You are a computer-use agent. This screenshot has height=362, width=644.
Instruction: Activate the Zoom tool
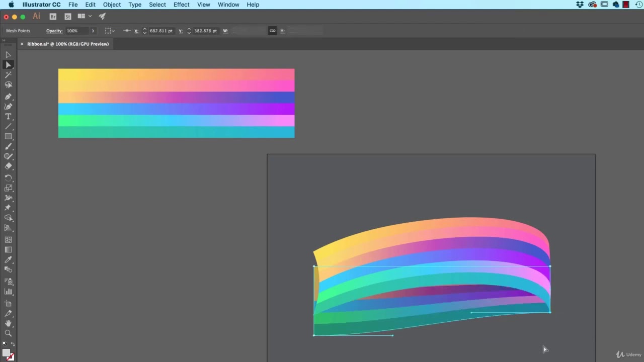pyautogui.click(x=8, y=333)
